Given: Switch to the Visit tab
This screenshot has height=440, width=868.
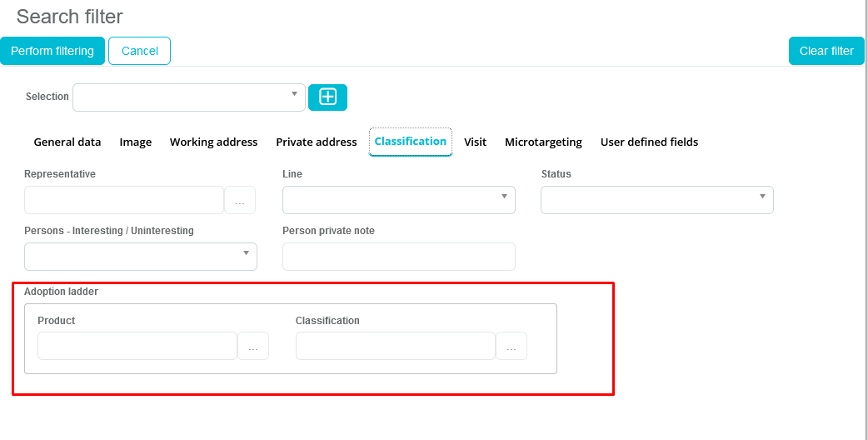Looking at the screenshot, I should click(476, 142).
